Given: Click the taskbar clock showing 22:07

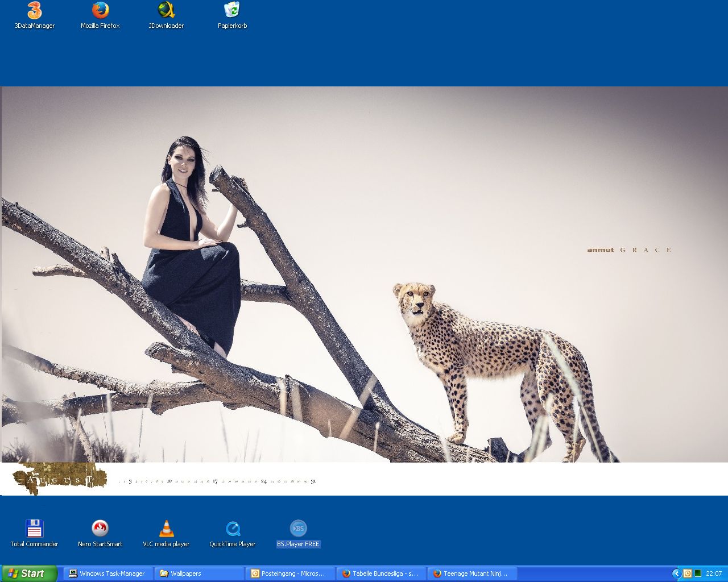Looking at the screenshot, I should (x=714, y=573).
